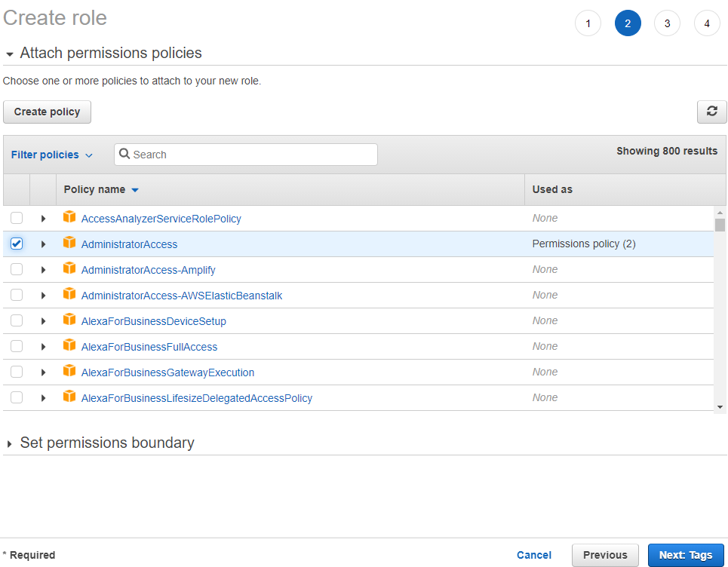
Task: Click the policy icon beside AlexaForBusinessFullAccess
Action: [69, 345]
